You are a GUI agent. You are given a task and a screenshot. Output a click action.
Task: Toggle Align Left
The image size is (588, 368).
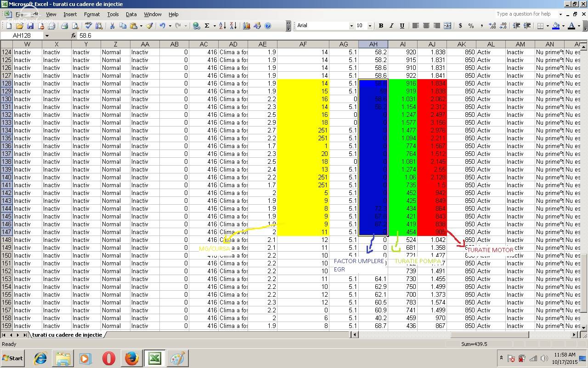click(x=415, y=26)
